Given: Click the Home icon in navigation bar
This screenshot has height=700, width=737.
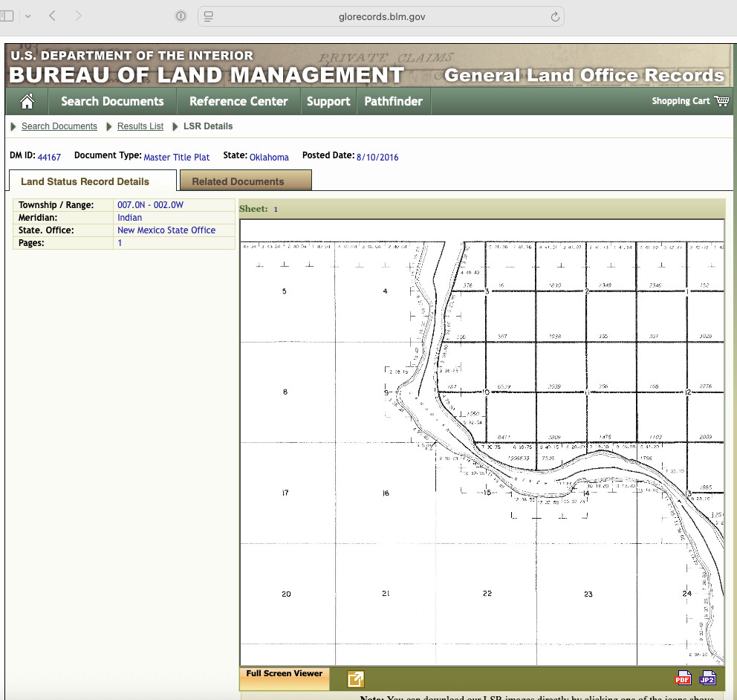Looking at the screenshot, I should click(27, 102).
